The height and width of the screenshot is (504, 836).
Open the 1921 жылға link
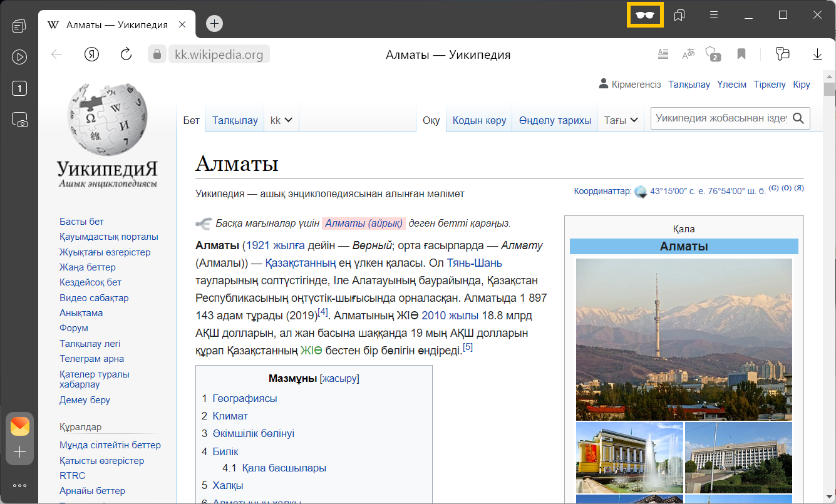point(275,245)
